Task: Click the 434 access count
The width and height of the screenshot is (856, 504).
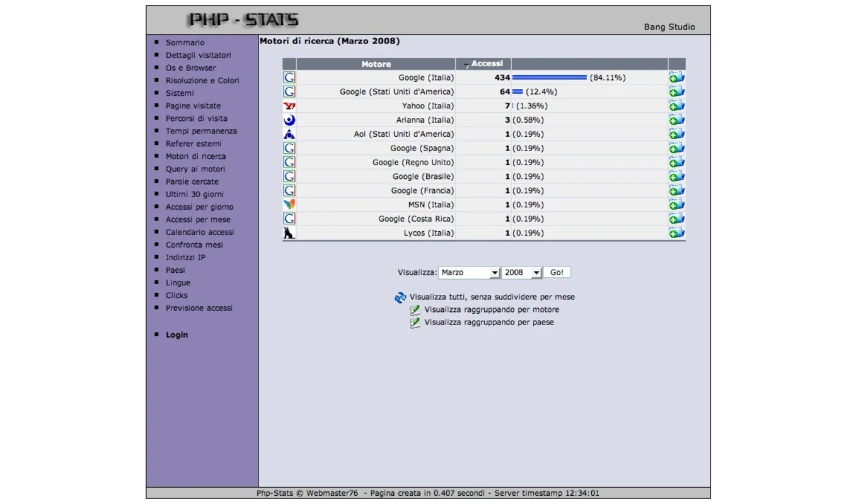Action: point(502,77)
